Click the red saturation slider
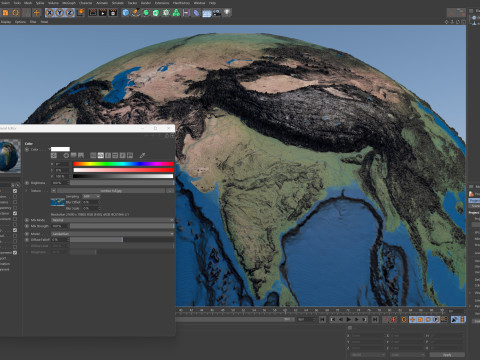The width and height of the screenshot is (480, 360). (123, 170)
